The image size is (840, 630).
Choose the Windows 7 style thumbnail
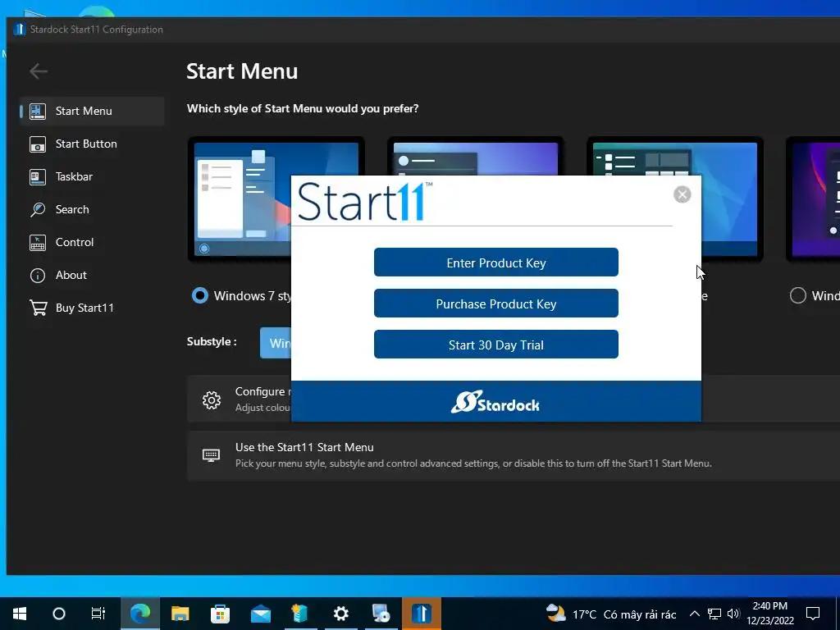pyautogui.click(x=242, y=199)
